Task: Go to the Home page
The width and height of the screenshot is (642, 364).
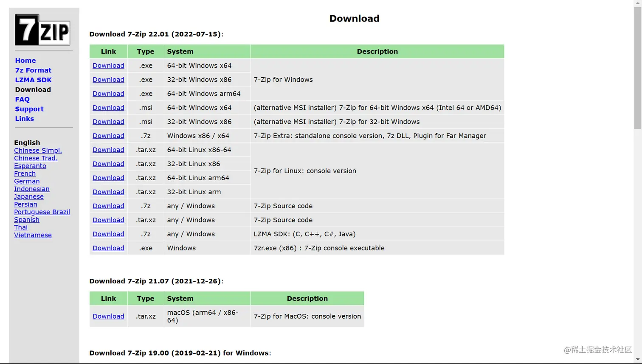Action: 25,61
